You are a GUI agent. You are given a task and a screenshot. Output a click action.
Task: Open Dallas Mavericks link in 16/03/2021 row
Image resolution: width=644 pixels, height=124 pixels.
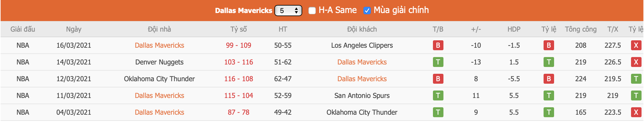click(x=159, y=46)
